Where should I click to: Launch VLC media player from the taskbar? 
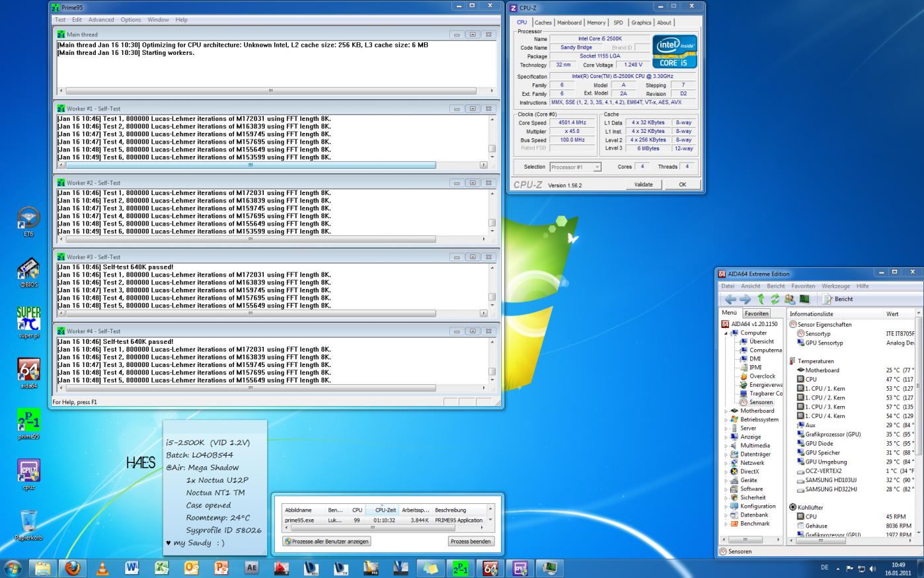pyautogui.click(x=102, y=567)
